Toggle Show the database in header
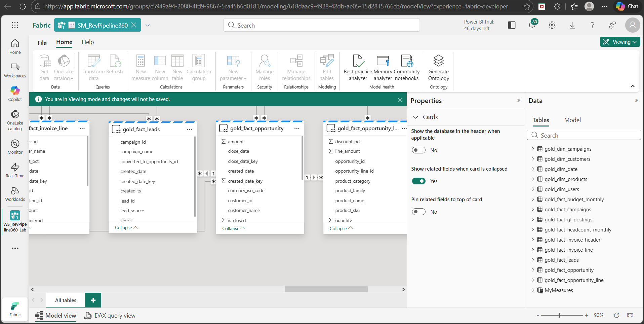The image size is (644, 324). (419, 150)
